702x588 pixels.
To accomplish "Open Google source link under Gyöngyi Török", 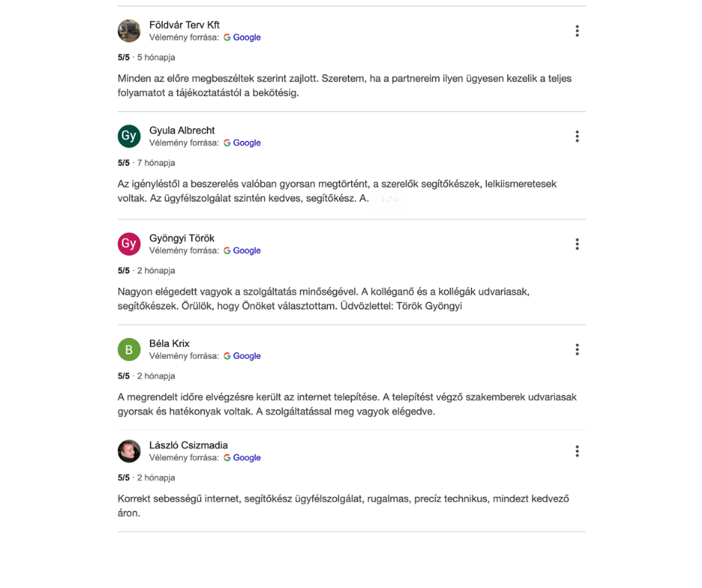I will [x=242, y=251].
